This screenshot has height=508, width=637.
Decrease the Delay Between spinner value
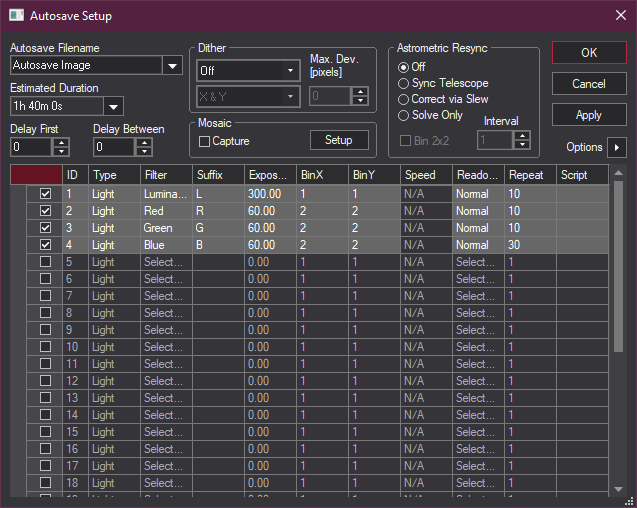(x=144, y=152)
